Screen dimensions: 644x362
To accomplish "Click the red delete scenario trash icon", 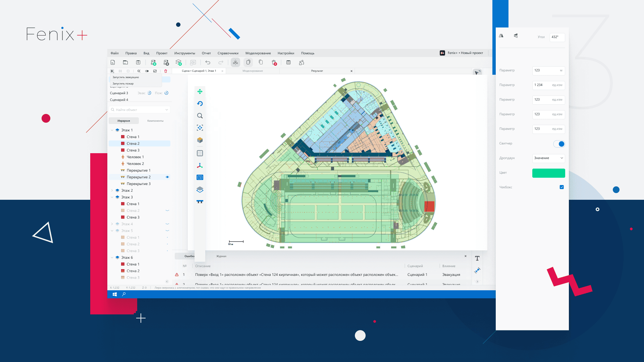I will [x=166, y=71].
